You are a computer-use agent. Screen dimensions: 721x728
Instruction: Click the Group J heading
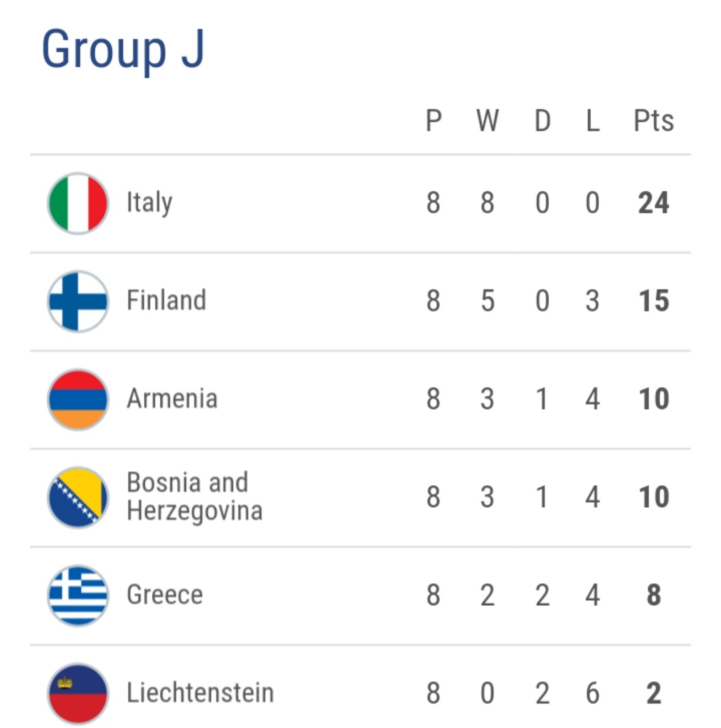tap(123, 49)
